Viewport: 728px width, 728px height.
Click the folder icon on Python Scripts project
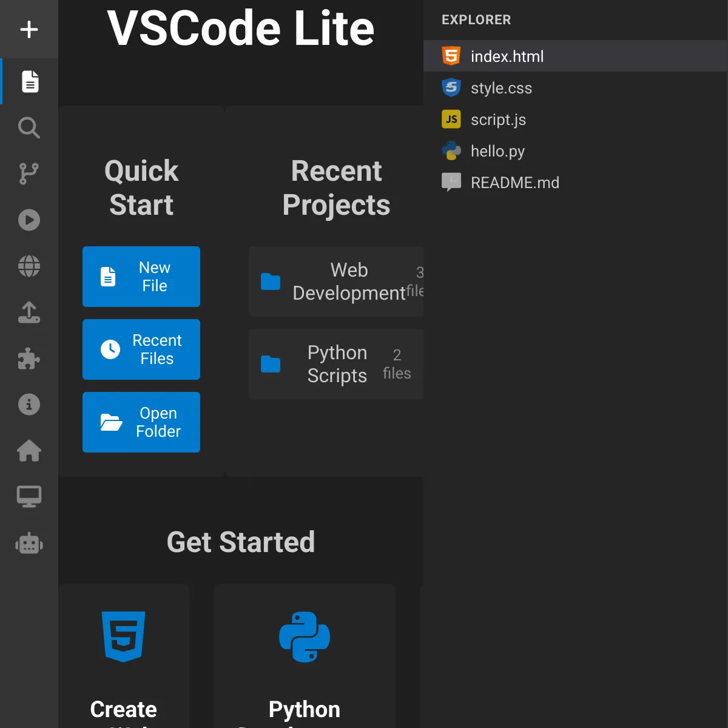271,364
